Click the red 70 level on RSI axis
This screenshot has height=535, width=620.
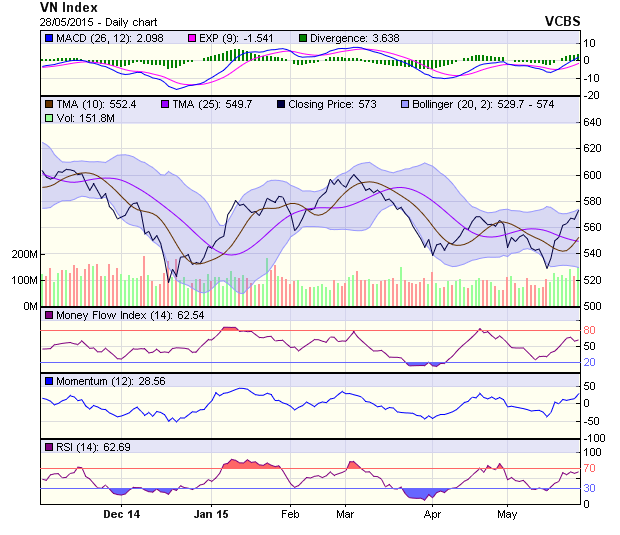click(x=591, y=468)
